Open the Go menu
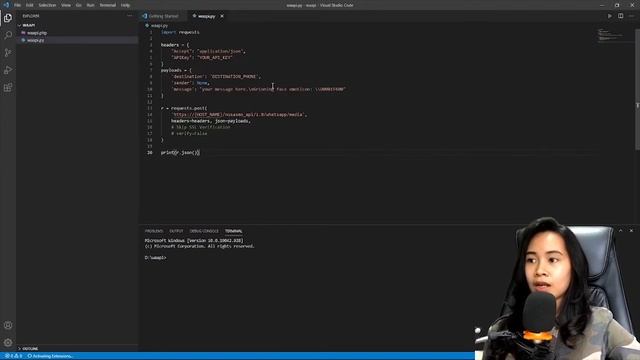Image resolution: width=640 pixels, height=360 pixels. tap(79, 5)
